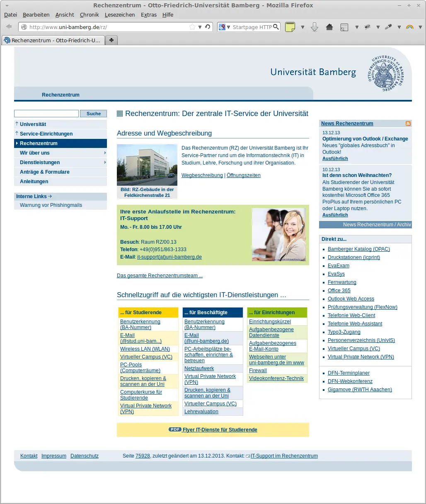Open the Öffnungszeiten link
The width and height of the screenshot is (426, 504).
click(x=244, y=175)
